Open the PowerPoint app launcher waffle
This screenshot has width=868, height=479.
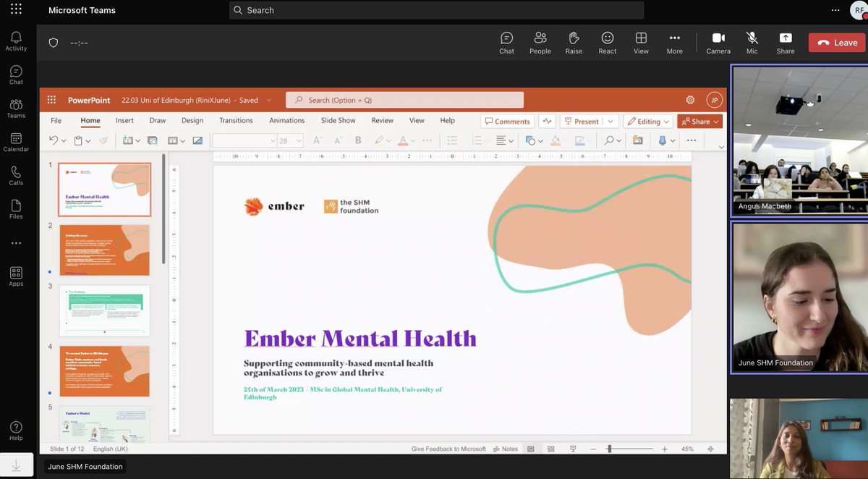pyautogui.click(x=51, y=101)
